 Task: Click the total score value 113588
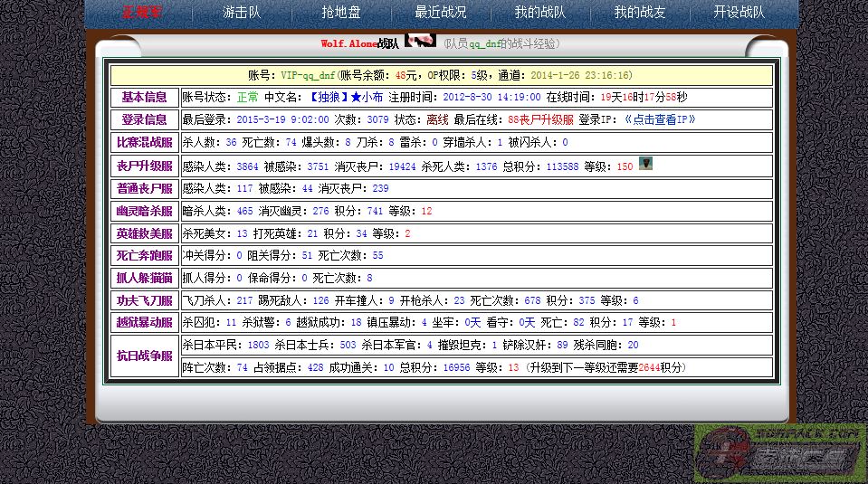click(x=562, y=166)
